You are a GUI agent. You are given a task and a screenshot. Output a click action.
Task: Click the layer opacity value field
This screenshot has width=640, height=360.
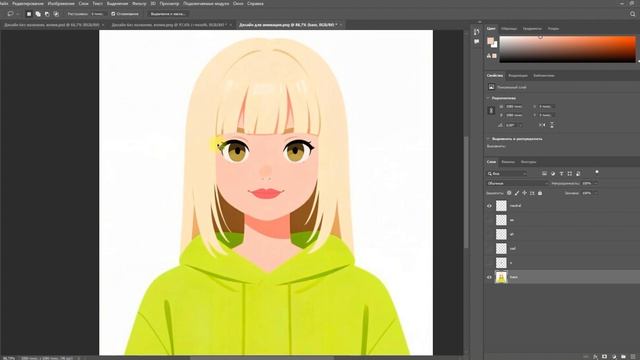[x=587, y=183]
